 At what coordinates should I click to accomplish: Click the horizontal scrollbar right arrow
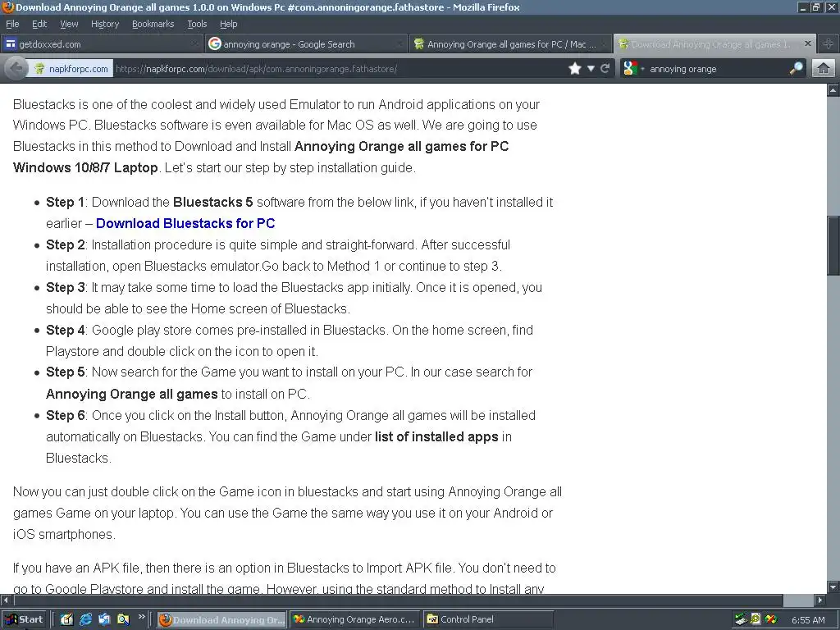coord(820,600)
